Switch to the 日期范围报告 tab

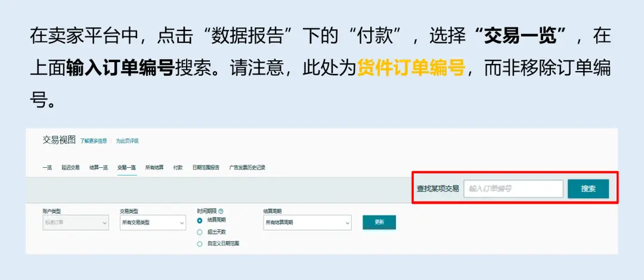pos(206,168)
